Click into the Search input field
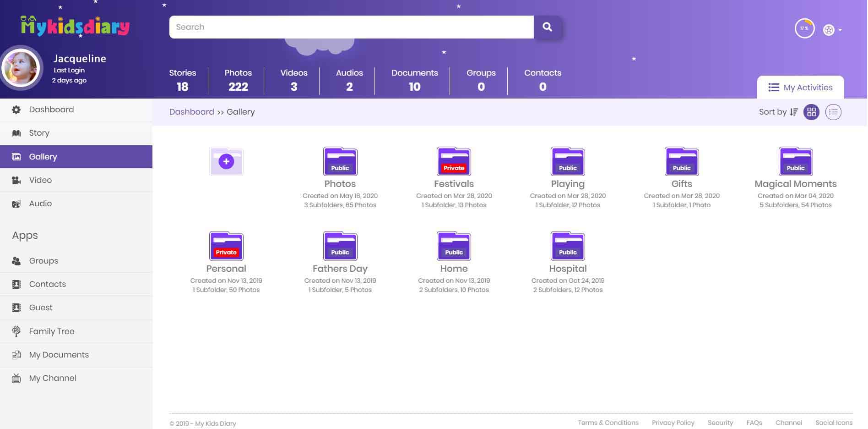 [351, 27]
